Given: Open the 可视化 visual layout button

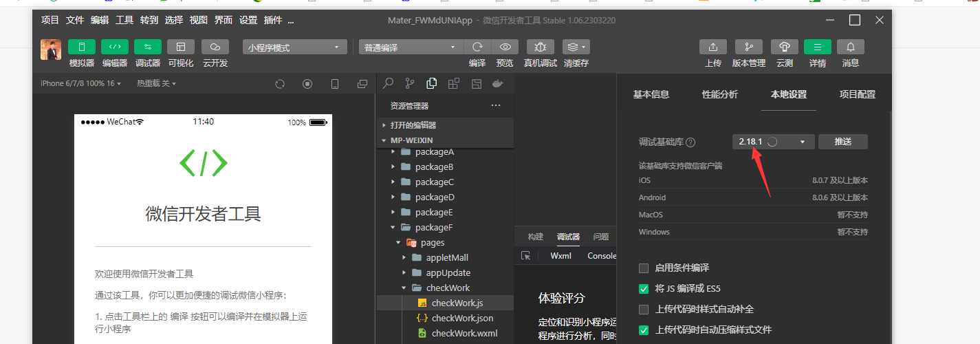Looking at the screenshot, I should (181, 47).
